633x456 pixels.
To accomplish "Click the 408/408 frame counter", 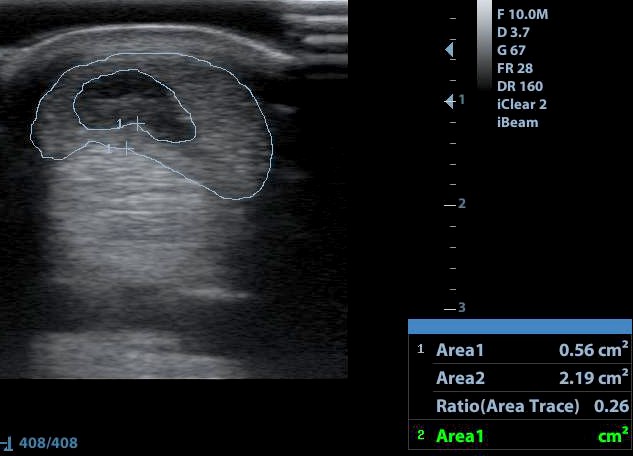I will tap(47, 442).
